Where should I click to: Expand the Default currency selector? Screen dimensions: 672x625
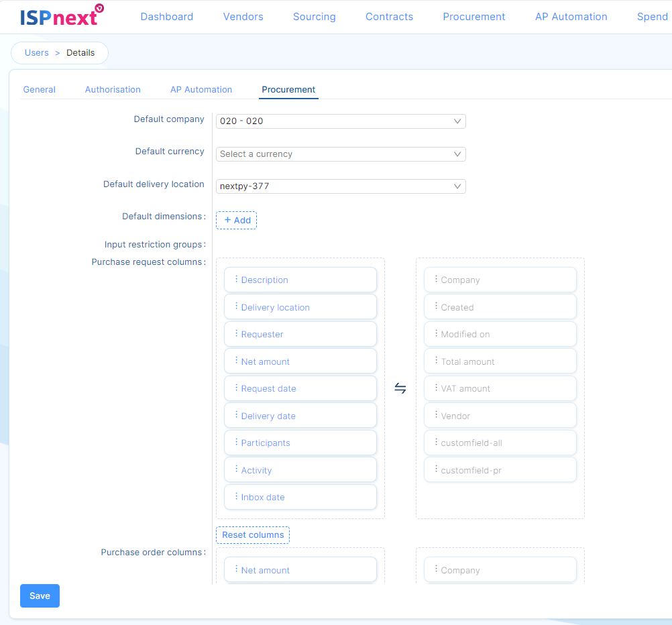(341, 154)
